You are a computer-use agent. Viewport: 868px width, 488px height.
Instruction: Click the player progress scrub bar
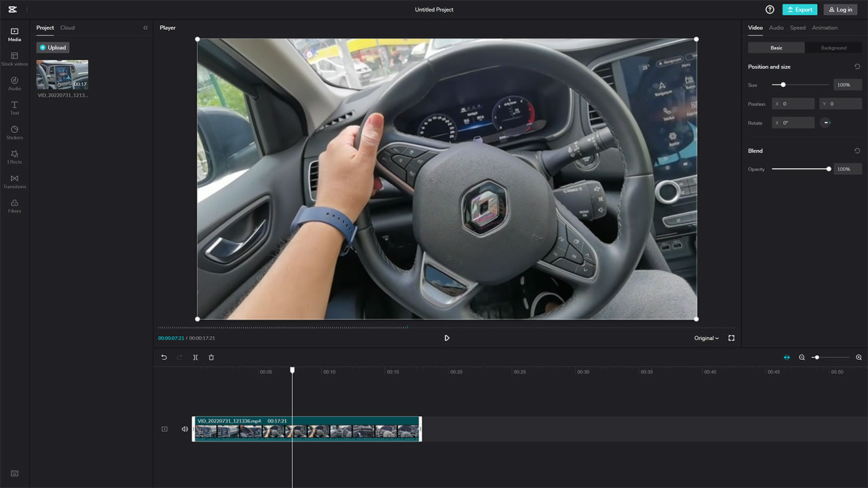pyautogui.click(x=446, y=327)
